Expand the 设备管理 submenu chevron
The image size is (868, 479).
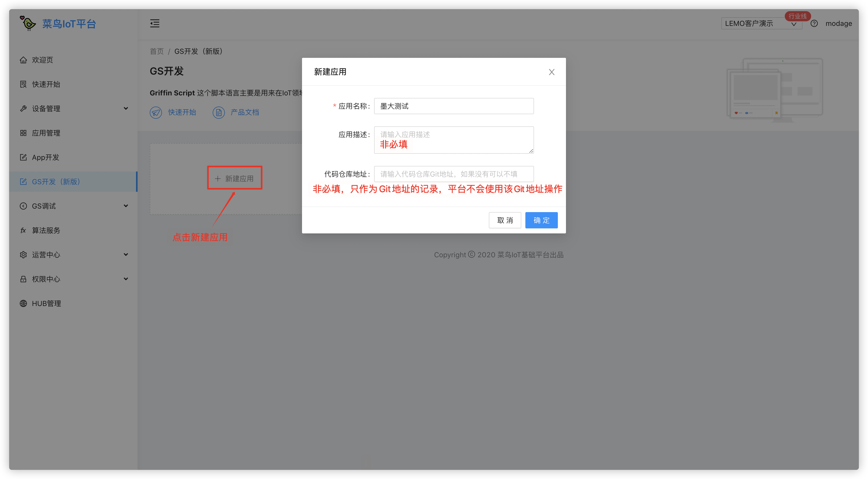click(x=126, y=109)
